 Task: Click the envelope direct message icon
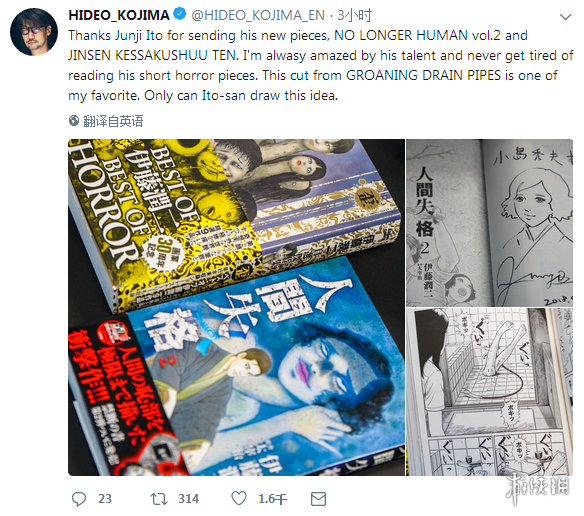(x=318, y=499)
